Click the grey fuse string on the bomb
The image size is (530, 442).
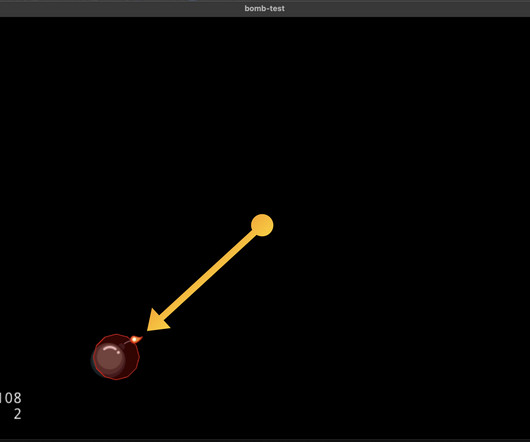point(127,342)
